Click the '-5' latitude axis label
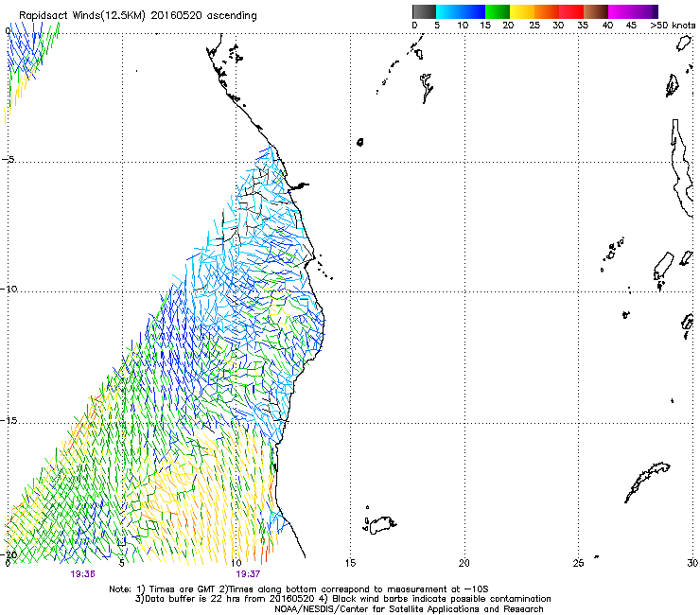The height and width of the screenshot is (615, 700). pyautogui.click(x=9, y=160)
